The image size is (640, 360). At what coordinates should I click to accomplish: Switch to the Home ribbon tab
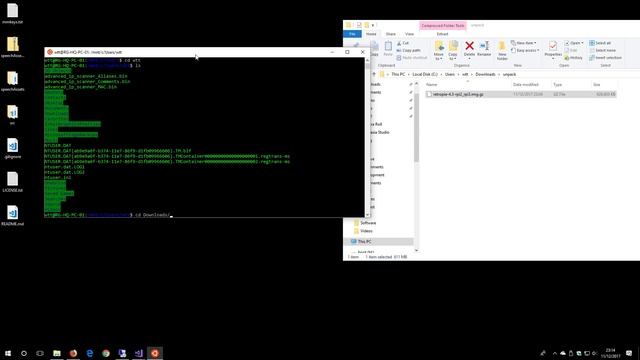371,34
